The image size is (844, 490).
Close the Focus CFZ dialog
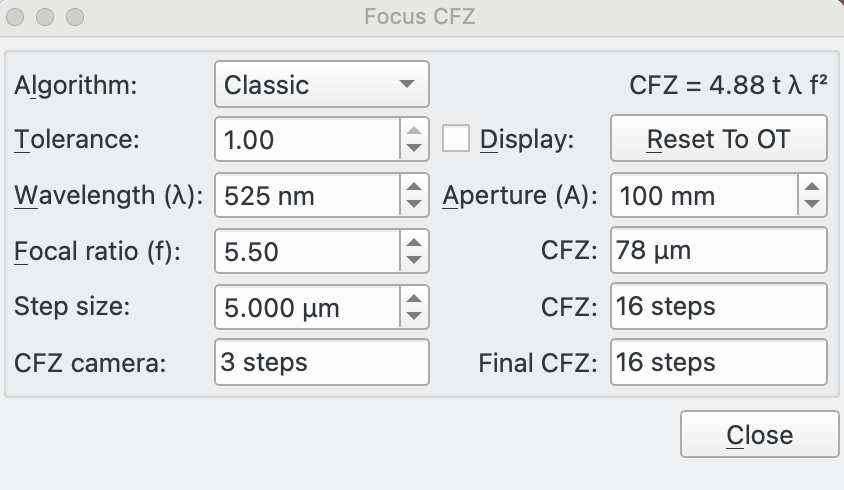click(759, 435)
